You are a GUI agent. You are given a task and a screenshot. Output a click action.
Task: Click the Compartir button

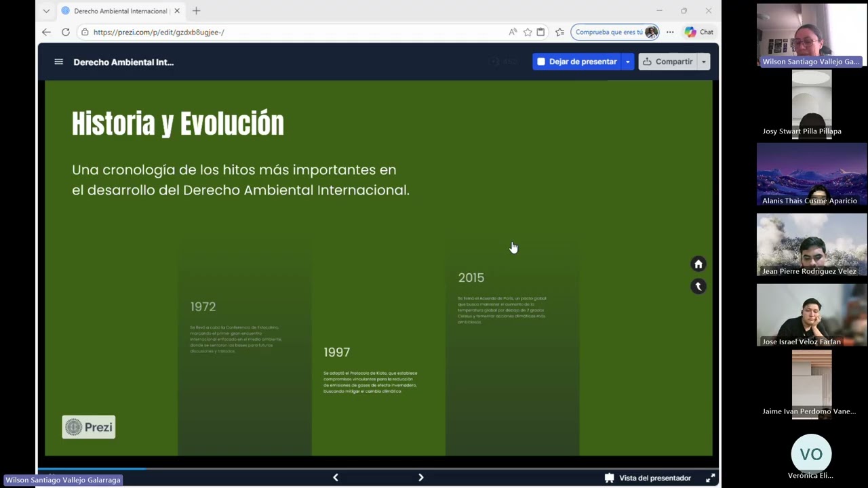click(668, 62)
